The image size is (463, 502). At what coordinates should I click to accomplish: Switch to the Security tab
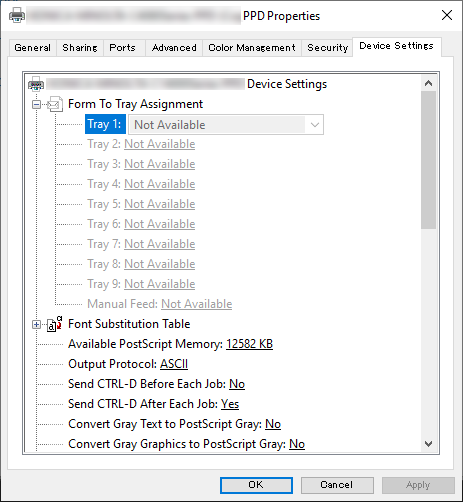[x=327, y=48]
